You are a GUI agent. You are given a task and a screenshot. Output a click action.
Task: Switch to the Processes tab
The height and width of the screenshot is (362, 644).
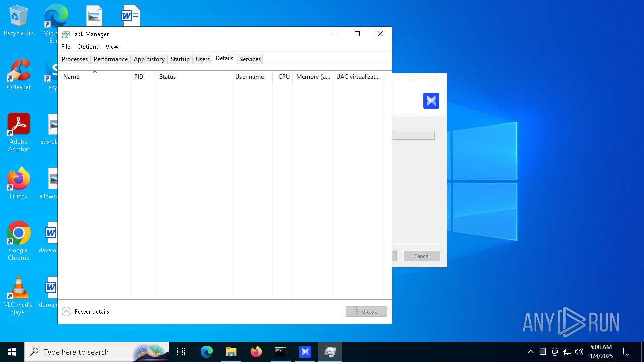click(x=74, y=59)
